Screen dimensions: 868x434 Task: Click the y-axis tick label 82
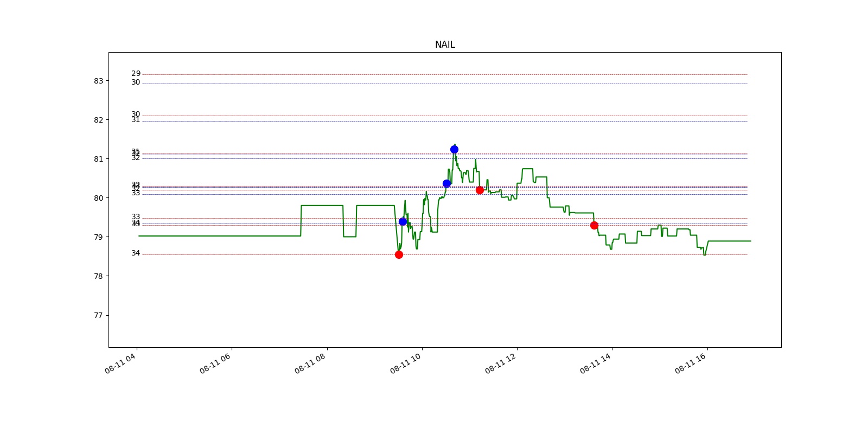click(98, 120)
